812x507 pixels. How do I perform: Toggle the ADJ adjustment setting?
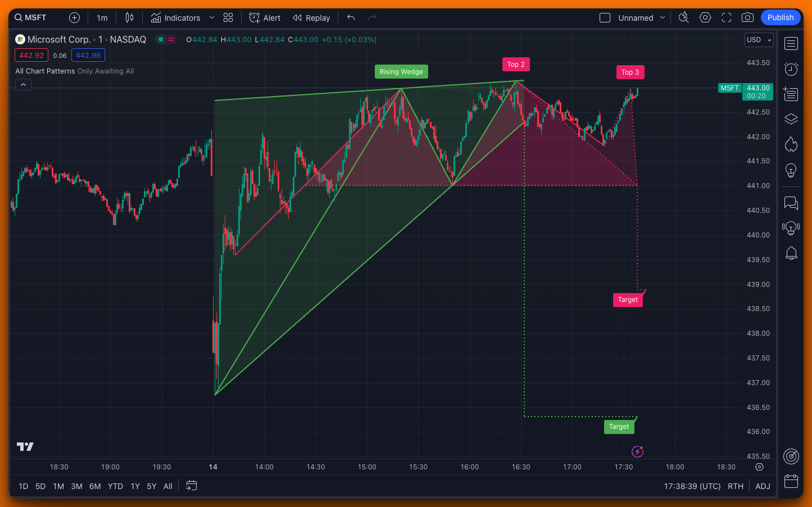click(x=763, y=486)
